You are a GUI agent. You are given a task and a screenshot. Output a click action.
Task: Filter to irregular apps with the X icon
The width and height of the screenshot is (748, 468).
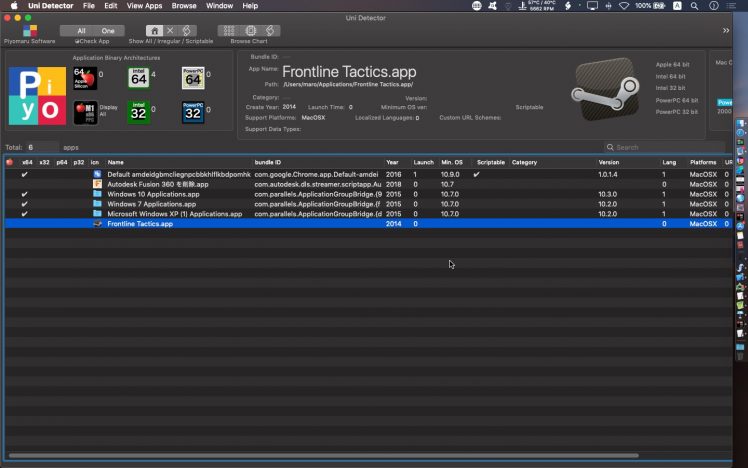click(x=171, y=31)
